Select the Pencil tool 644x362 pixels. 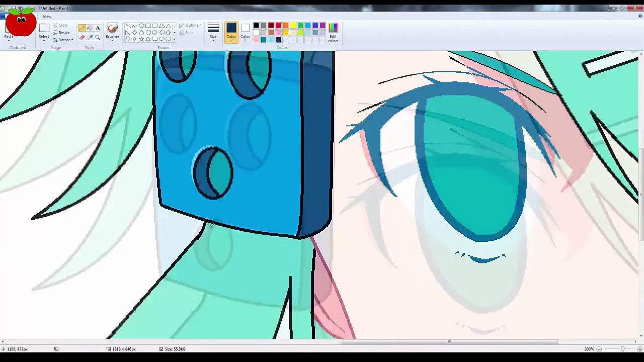(82, 28)
